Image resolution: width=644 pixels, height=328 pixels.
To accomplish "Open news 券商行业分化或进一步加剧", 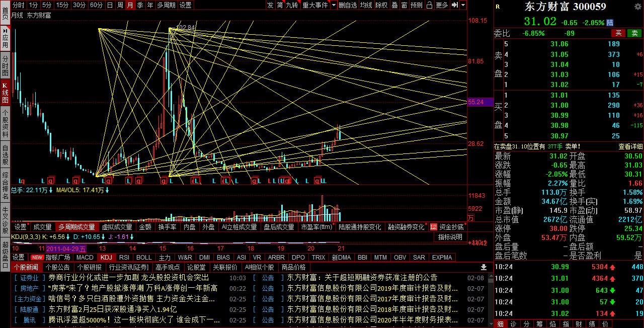I will point(129,277).
